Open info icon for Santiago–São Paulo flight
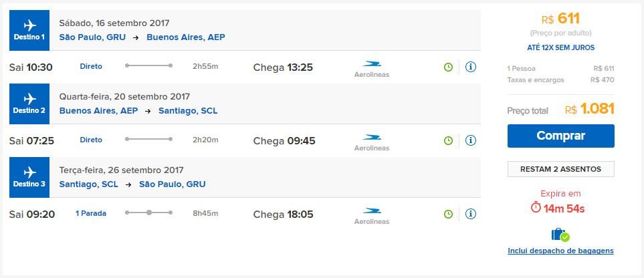Viewport: 644px width, 278px height. 471,214
